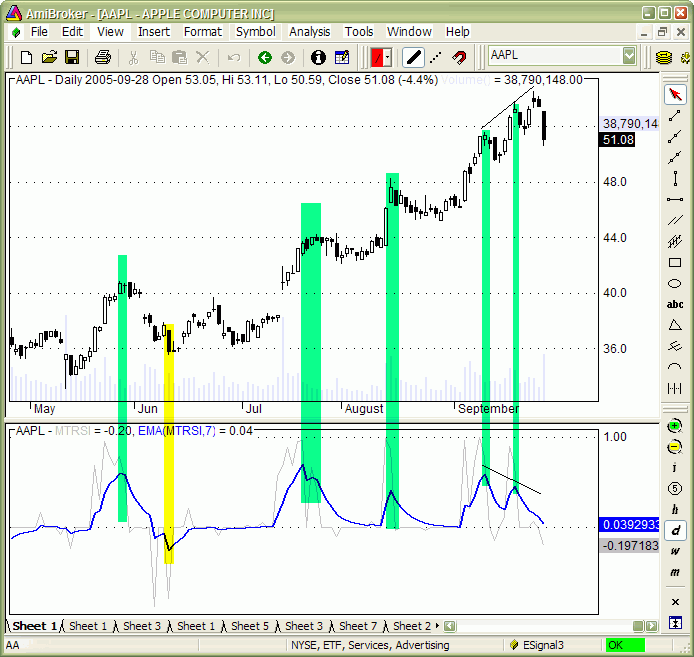The image size is (694, 657).
Task: Click the EMA(MTRSI,7) indicator label
Action: coord(177,430)
